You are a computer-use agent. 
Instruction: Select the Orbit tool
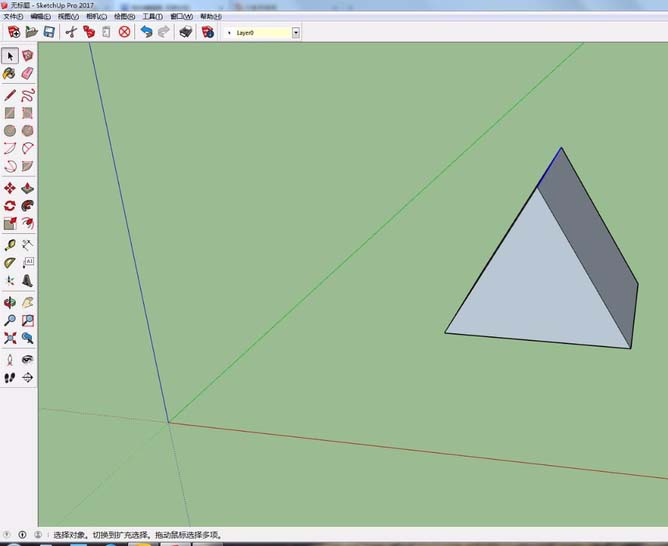point(10,302)
